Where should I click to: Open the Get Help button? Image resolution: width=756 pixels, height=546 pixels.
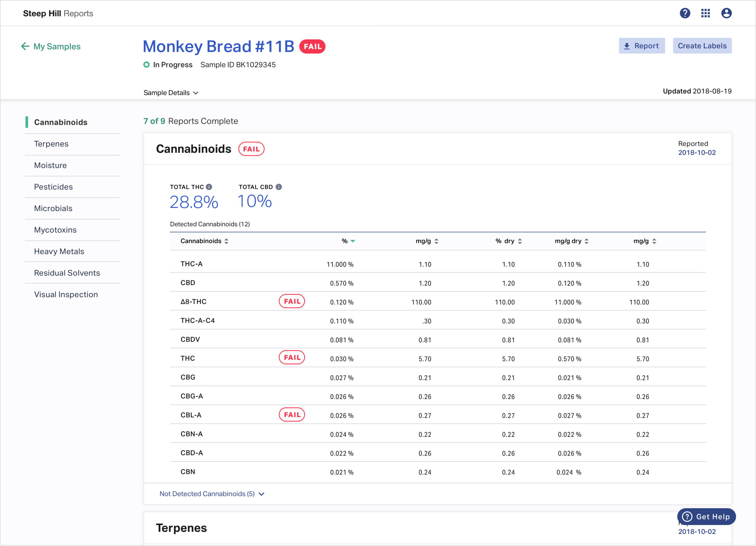(x=706, y=516)
